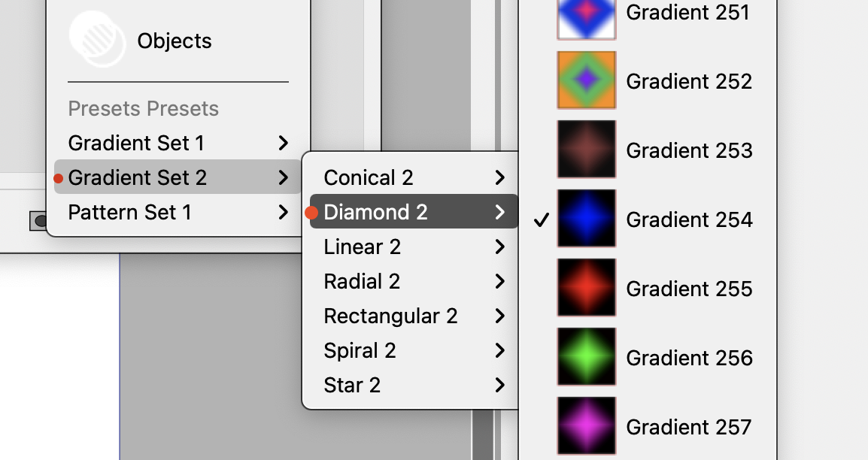Screen dimensions: 868x460
Task: Choose the magenta Gradient 257 preview icon
Action: [x=586, y=426]
